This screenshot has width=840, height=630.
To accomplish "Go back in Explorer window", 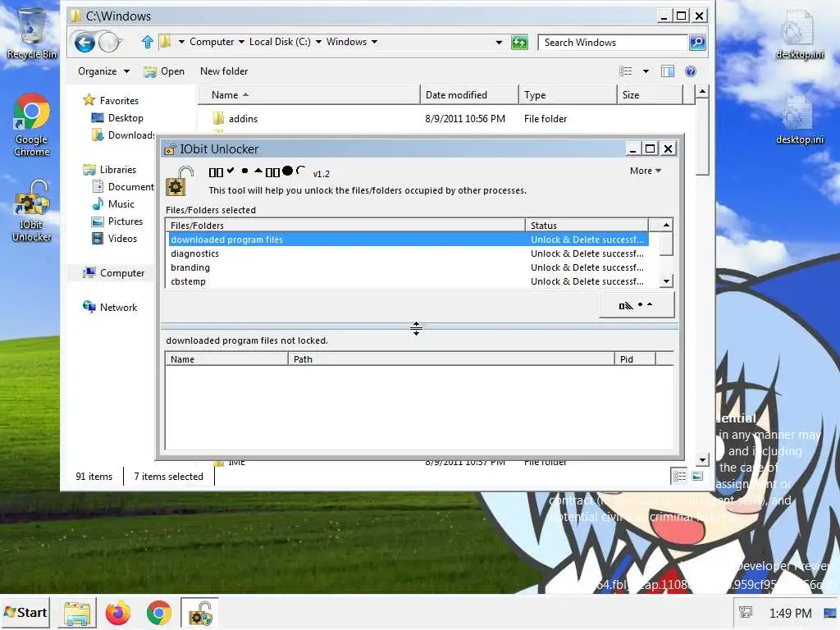I will coord(84,43).
